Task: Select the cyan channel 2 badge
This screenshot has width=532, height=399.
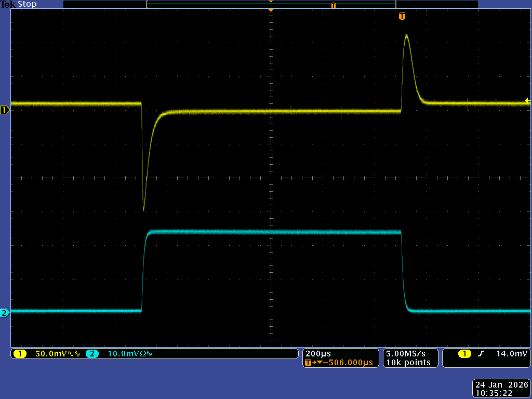Action: pyautogui.click(x=92, y=354)
